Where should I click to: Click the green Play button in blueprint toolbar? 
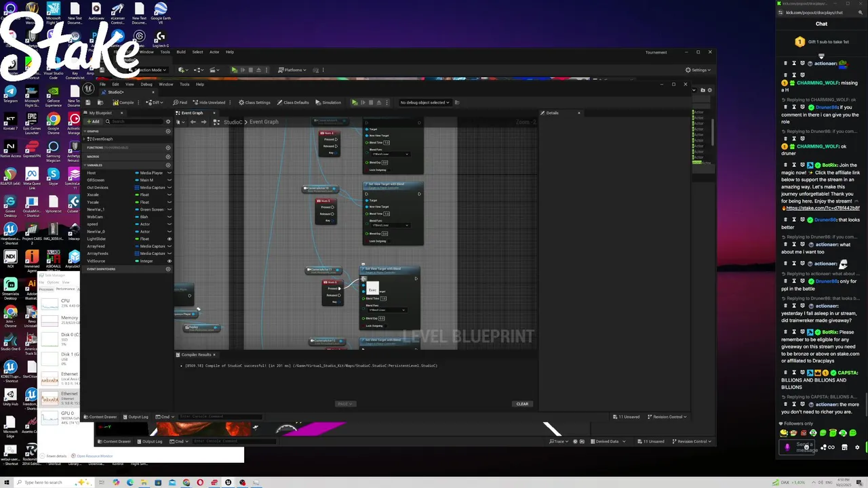click(355, 102)
